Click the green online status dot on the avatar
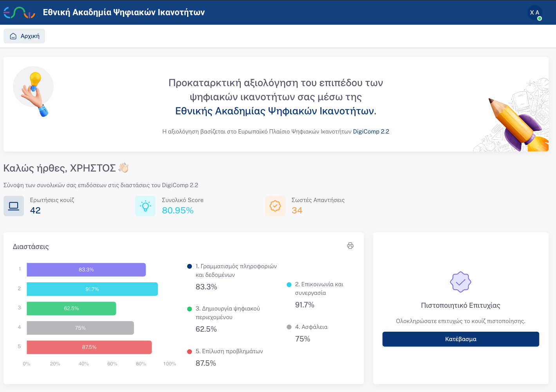556x392 pixels. point(540,17)
